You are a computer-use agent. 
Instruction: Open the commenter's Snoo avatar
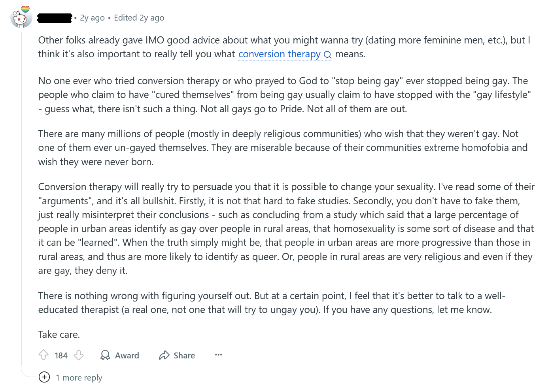tap(21, 17)
